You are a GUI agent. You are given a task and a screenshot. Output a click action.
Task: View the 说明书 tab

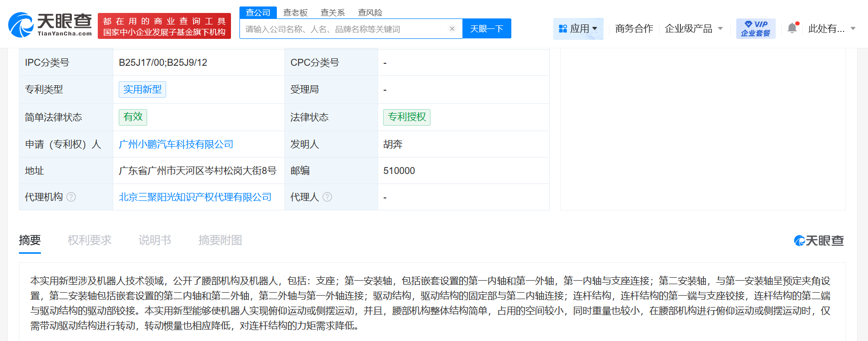coord(155,240)
